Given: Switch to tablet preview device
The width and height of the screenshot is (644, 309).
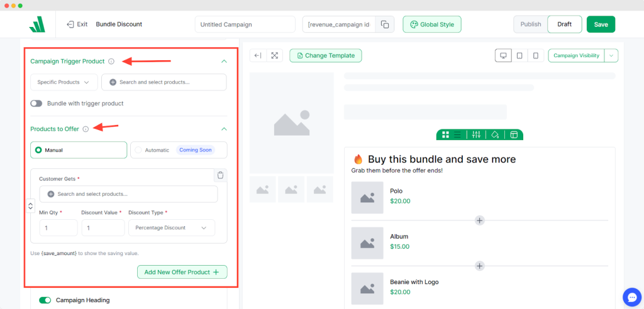Looking at the screenshot, I should [519, 55].
